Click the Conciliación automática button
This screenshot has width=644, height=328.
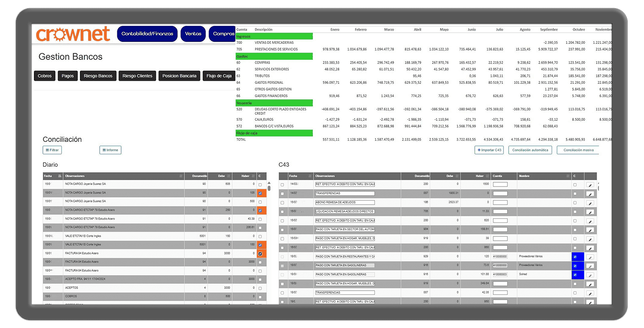530,150
